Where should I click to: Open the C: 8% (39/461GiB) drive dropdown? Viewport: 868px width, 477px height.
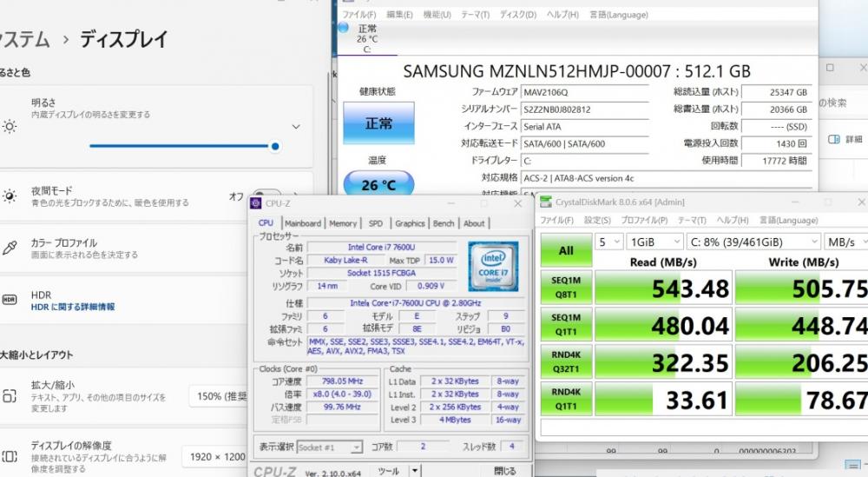click(753, 242)
